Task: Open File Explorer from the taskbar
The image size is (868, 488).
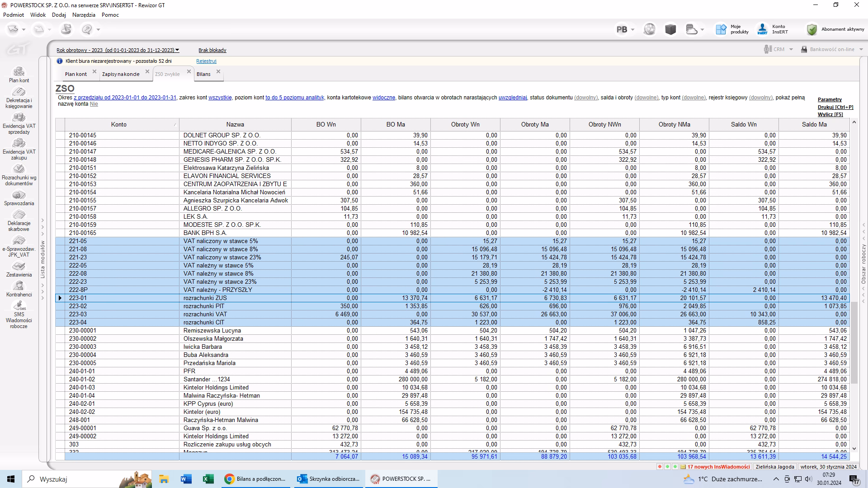Action: tap(164, 479)
